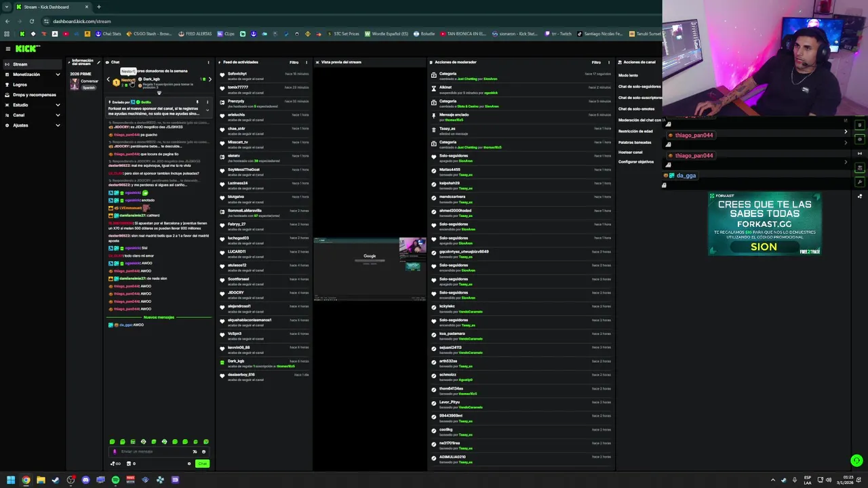868x488 pixels.
Task: Select first quick emote above input
Action: pyautogui.click(x=112, y=442)
